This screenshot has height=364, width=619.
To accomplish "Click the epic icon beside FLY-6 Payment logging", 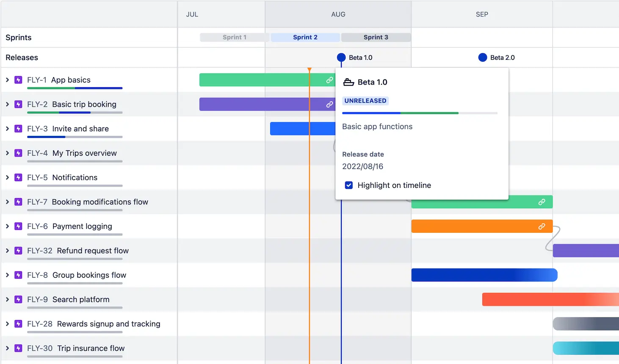I will coord(18,226).
